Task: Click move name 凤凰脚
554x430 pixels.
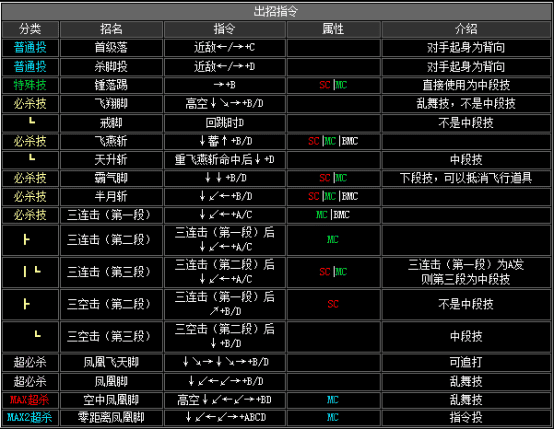Action: point(111,381)
